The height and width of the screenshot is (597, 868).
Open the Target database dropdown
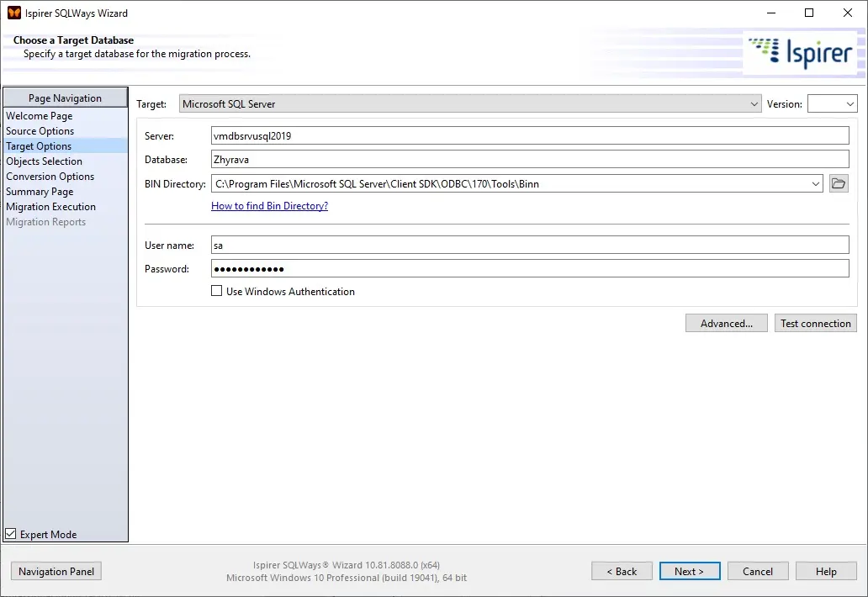tap(470, 103)
